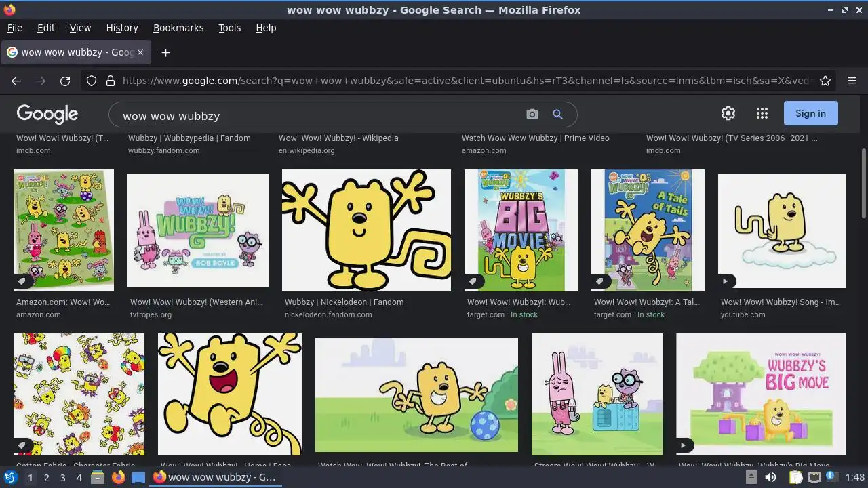Open the Cotton Fabric pattern image
868x488 pixels.
tap(79, 394)
